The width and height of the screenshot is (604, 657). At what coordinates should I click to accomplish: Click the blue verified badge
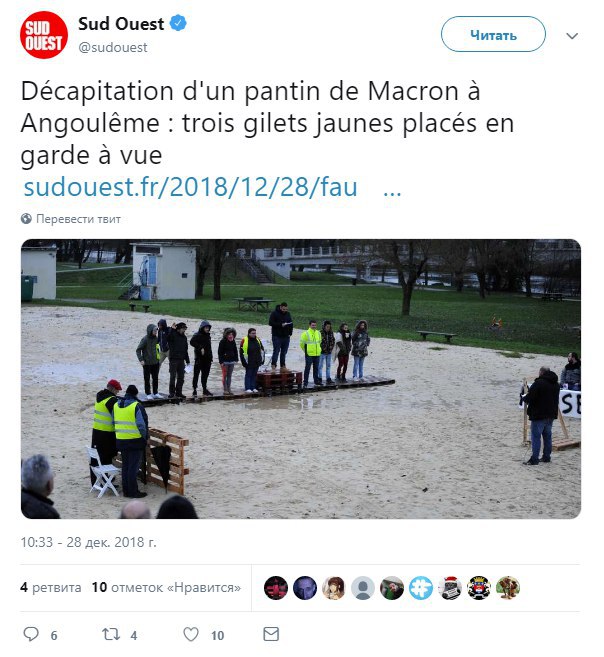tap(178, 23)
